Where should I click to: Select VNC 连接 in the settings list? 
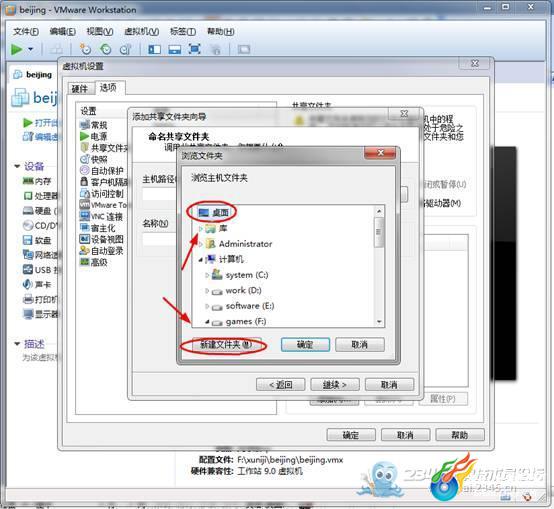coord(101,217)
